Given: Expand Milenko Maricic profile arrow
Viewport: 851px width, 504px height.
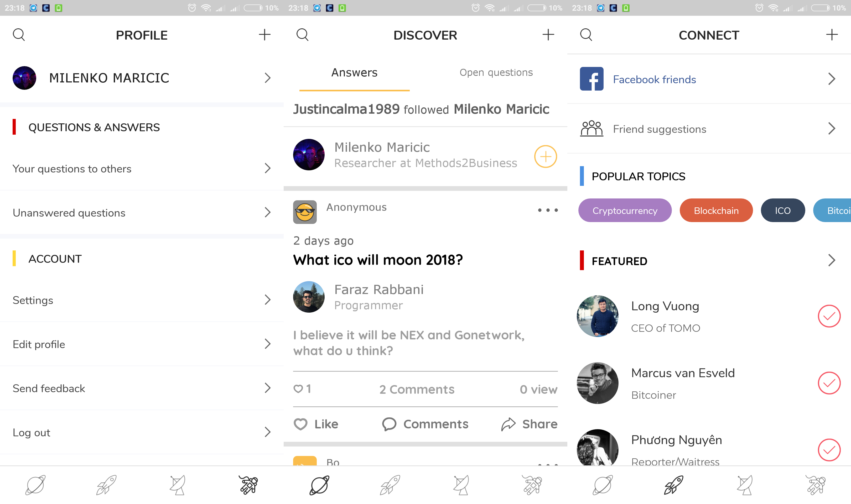Looking at the screenshot, I should point(268,77).
